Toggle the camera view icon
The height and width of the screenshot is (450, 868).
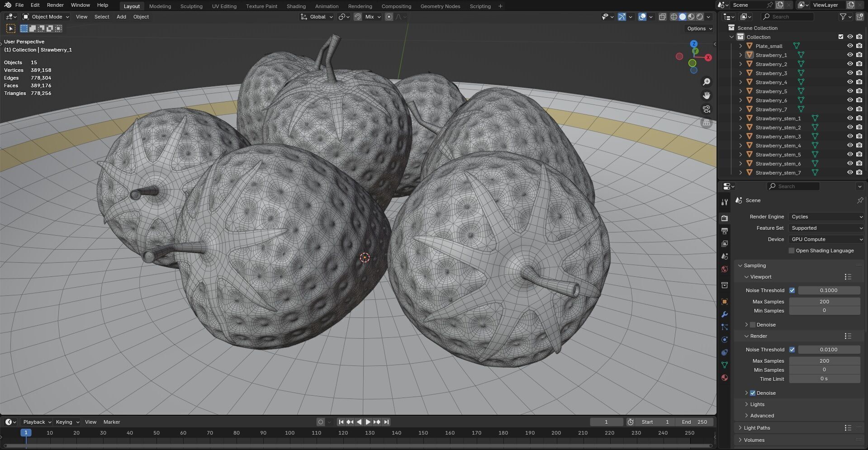coord(707,109)
